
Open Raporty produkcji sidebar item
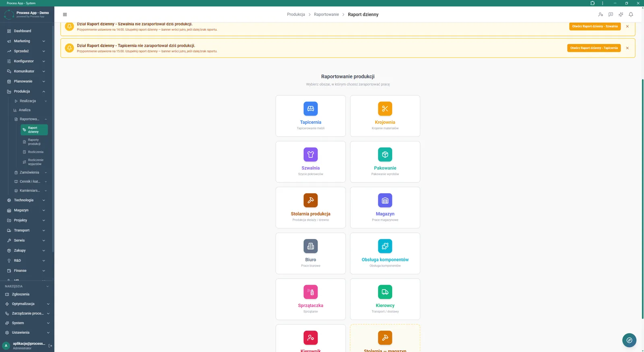tap(34, 142)
